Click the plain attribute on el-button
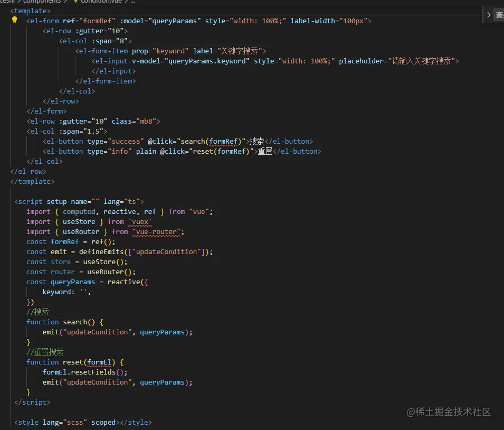This screenshot has height=430, width=504. (146, 151)
